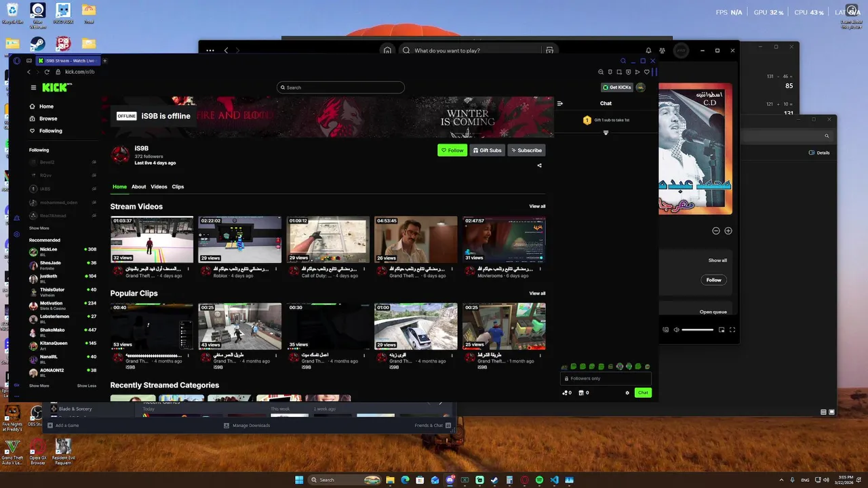Open options menu for 02:47:57 Movierooms video
Viewport: 868px width, 488px height.
[540, 268]
